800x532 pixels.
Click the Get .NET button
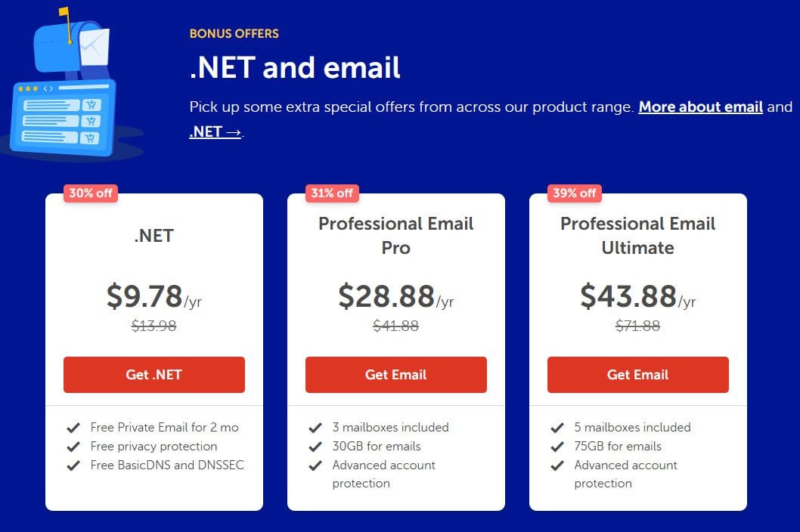pyautogui.click(x=154, y=374)
